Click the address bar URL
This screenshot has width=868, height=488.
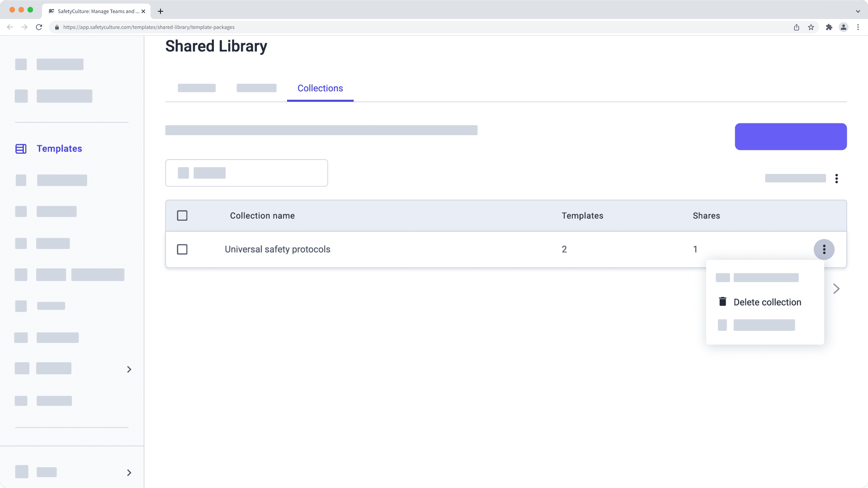click(149, 27)
